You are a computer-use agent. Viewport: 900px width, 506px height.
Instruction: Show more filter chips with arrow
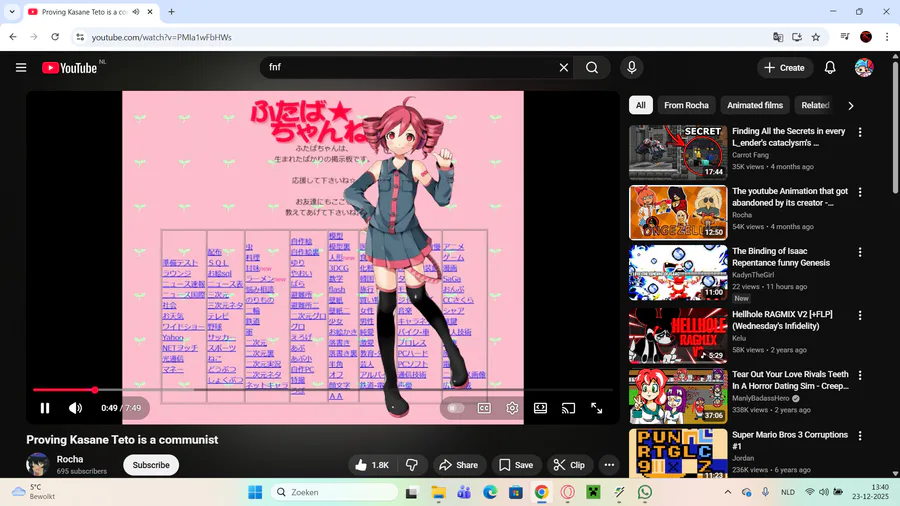851,106
